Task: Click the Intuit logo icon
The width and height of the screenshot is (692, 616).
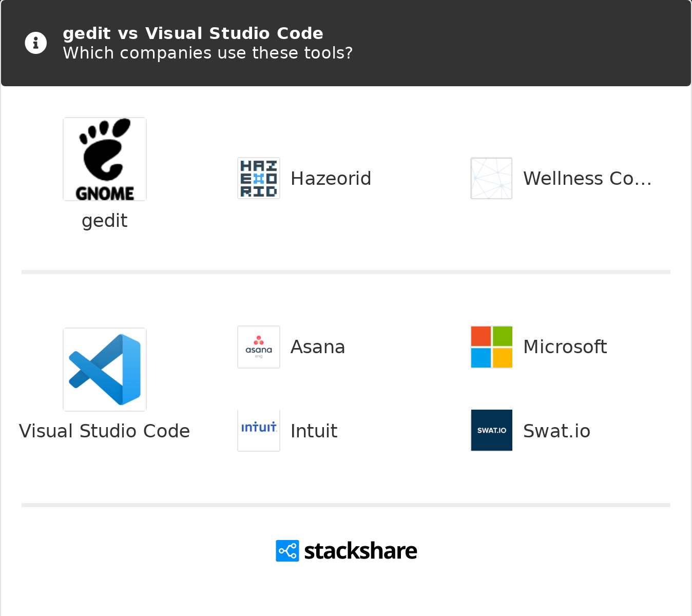Action: tap(259, 430)
